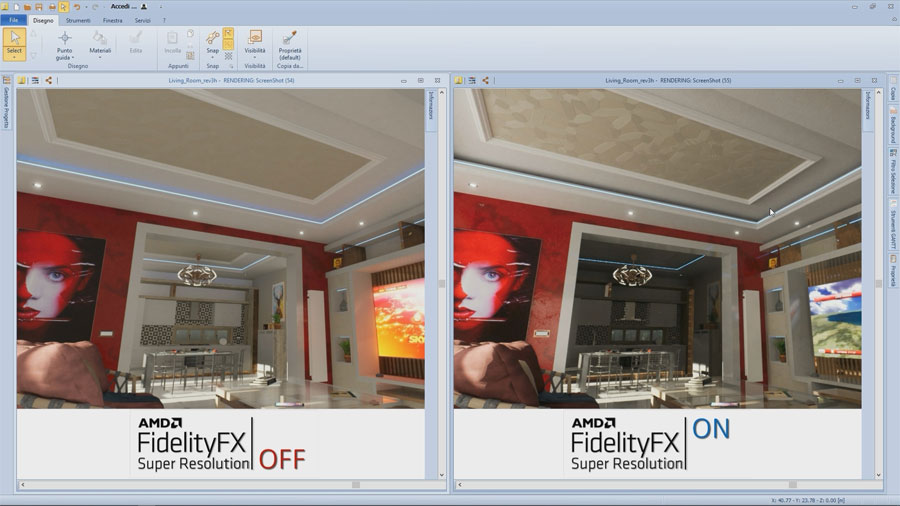900x506 pixels.
Task: Toggle the middle highlighted snap option
Action: (228, 45)
